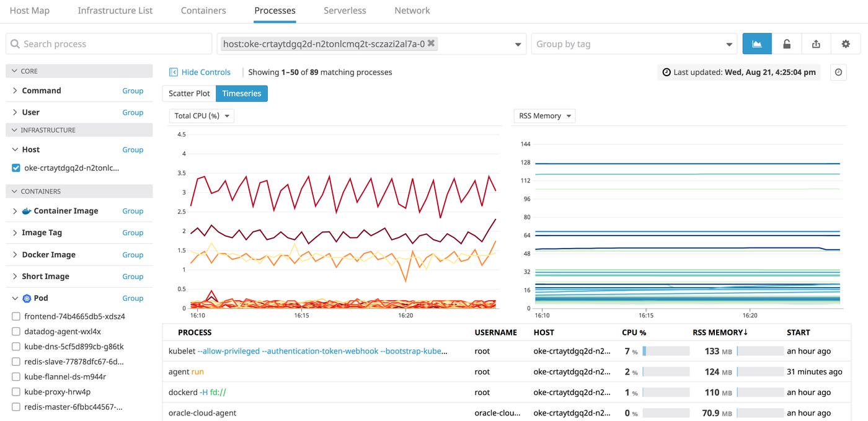Switch to the Scatter Plot tab
Image resolution: width=868 pixels, height=421 pixels.
pos(188,93)
